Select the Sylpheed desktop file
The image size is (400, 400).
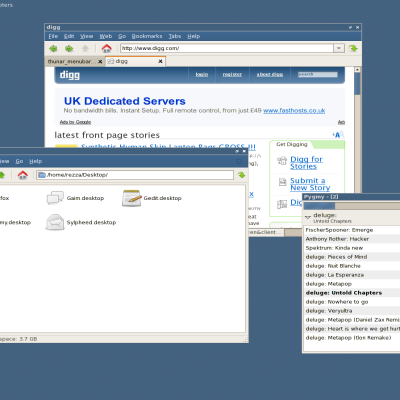click(x=81, y=222)
